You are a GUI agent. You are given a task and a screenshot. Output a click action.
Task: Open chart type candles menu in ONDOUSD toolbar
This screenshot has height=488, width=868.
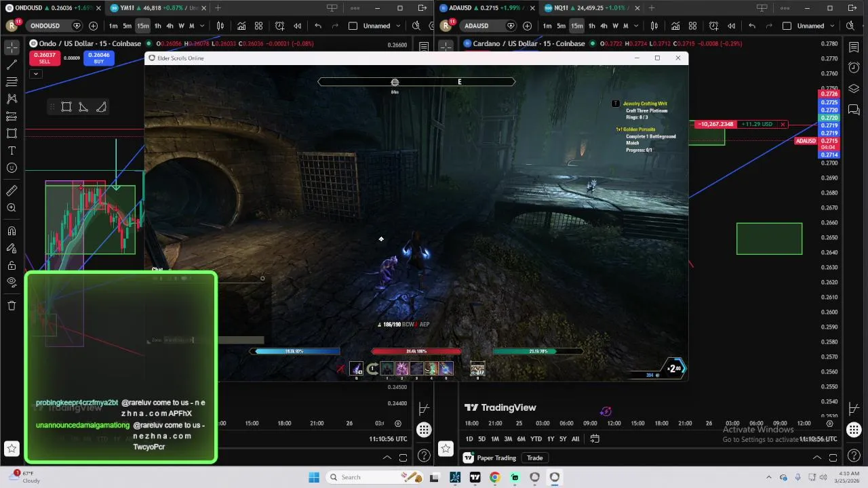220,26
